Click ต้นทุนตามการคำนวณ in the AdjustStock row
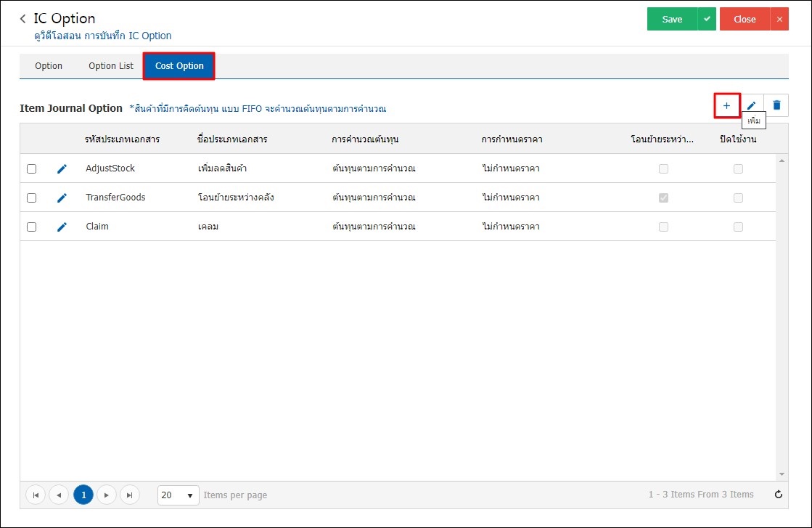 coord(374,168)
